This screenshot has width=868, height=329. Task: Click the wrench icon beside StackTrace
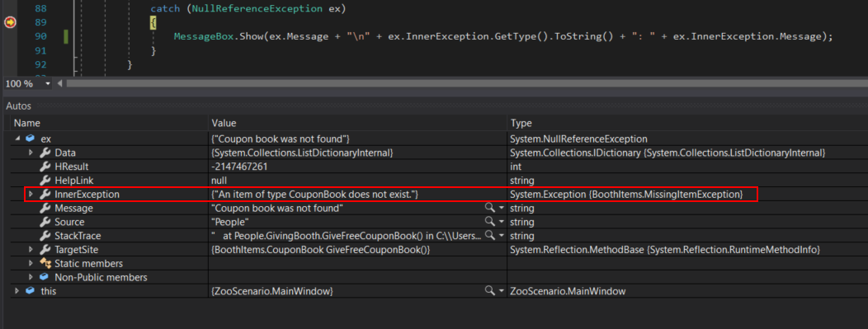(x=45, y=236)
